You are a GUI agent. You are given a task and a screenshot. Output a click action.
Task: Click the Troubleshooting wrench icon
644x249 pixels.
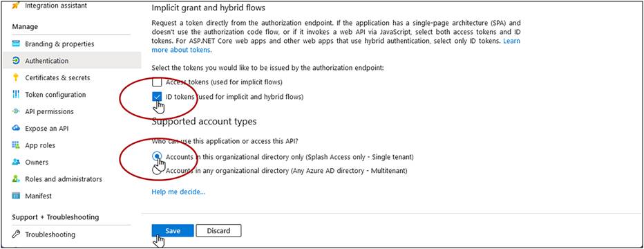pyautogui.click(x=16, y=234)
